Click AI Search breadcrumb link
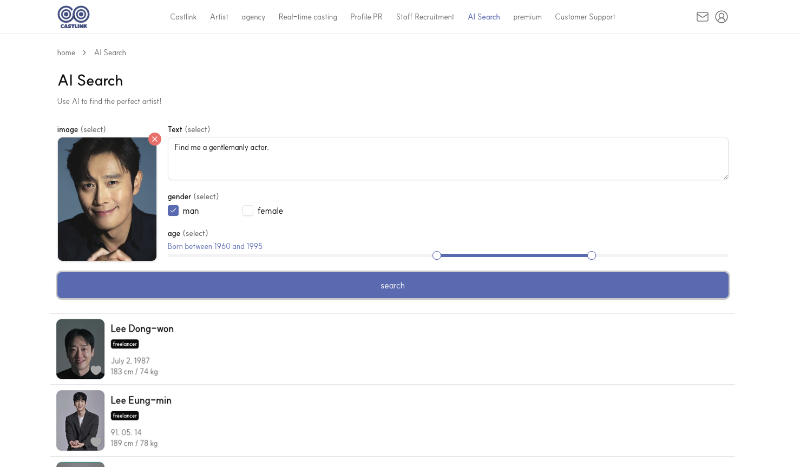This screenshot has width=800, height=467. [x=110, y=52]
